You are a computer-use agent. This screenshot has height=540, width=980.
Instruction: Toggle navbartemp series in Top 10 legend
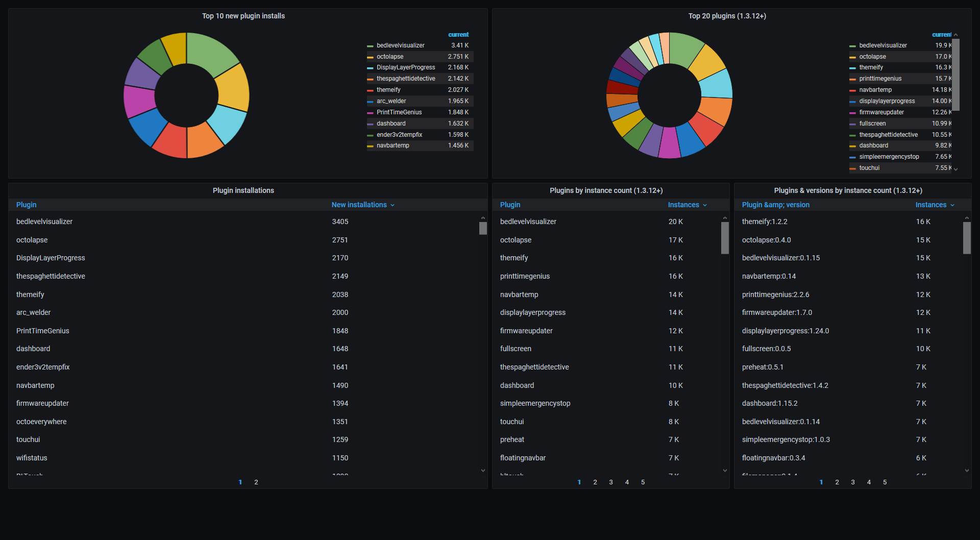(393, 145)
